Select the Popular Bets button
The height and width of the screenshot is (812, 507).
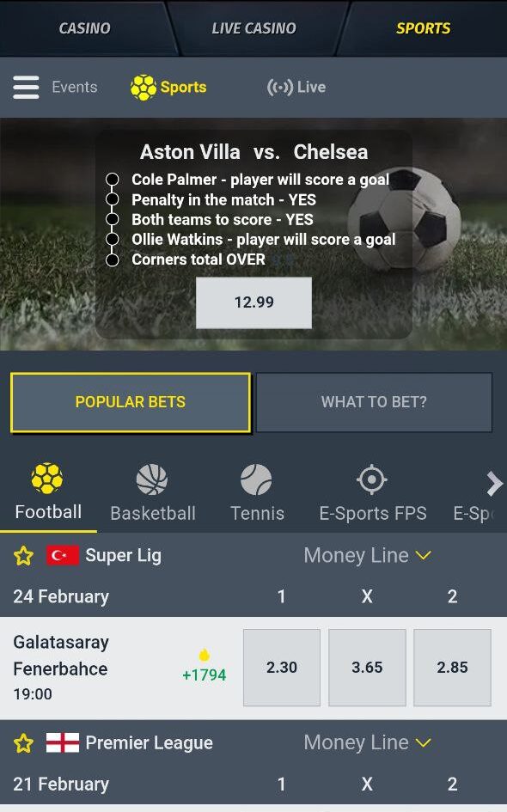[x=131, y=402]
